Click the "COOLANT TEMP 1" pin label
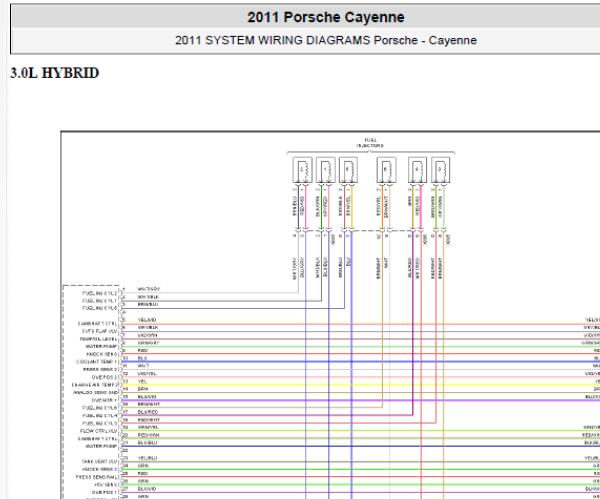600x499 pixels. (97, 362)
